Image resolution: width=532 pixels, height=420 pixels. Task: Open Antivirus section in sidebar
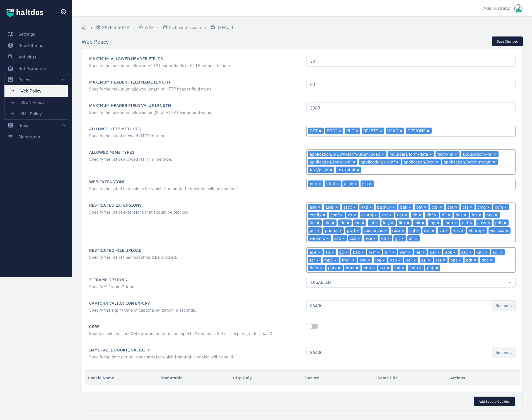(x=27, y=57)
